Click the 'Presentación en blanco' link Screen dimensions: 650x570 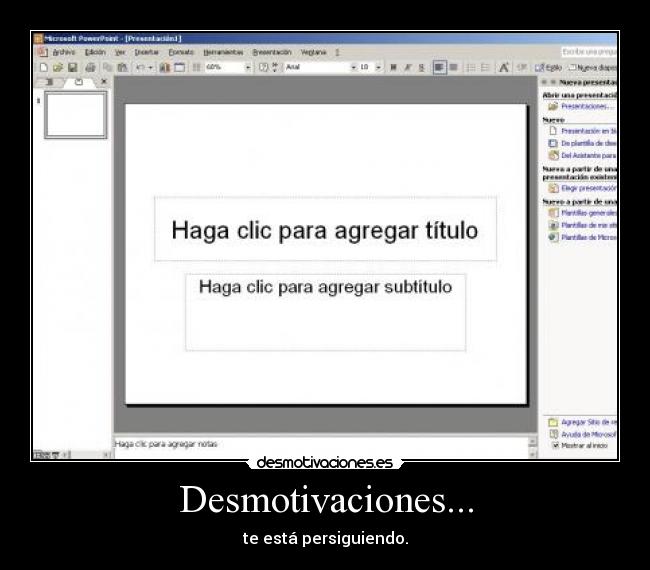pyautogui.click(x=589, y=131)
